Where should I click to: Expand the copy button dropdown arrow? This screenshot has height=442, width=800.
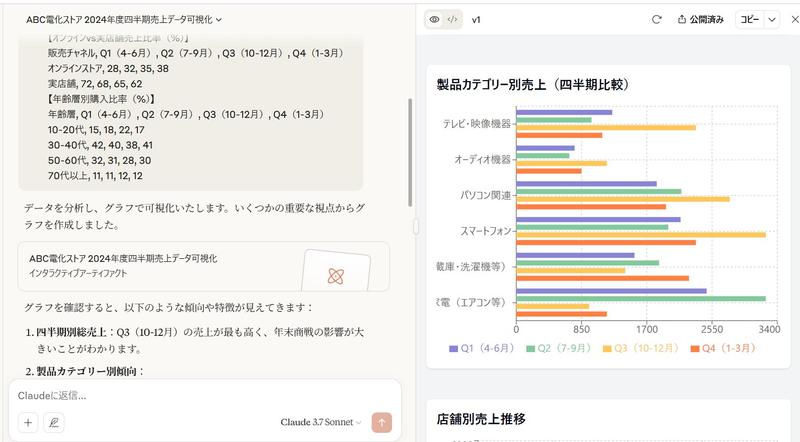[x=772, y=19]
